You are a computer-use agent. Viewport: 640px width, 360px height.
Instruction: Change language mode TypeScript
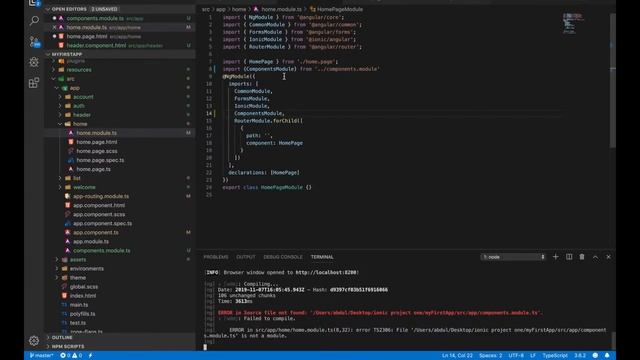555,356
